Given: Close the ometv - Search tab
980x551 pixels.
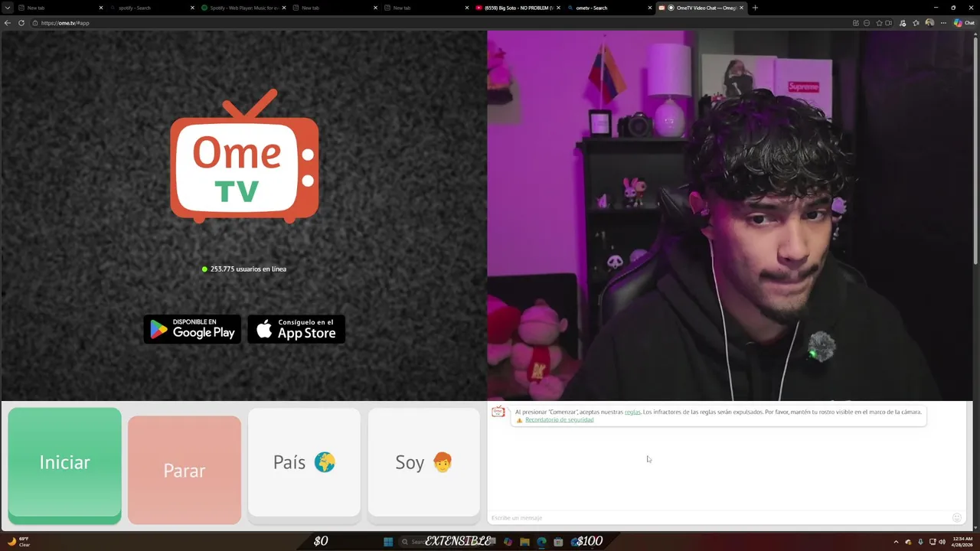Looking at the screenshot, I should [x=650, y=8].
